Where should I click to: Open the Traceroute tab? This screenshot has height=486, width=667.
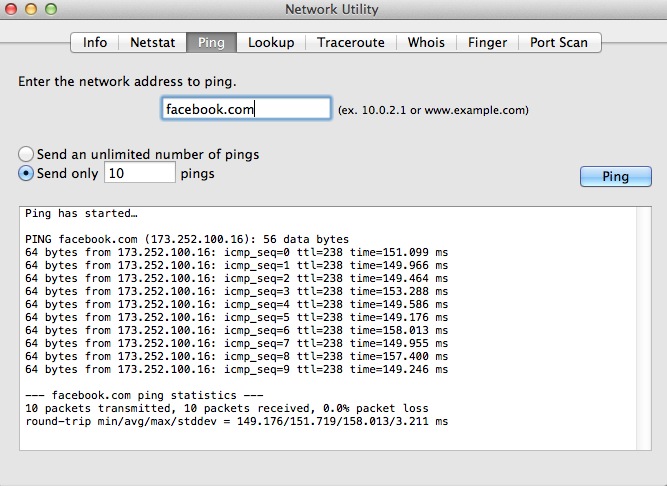[x=351, y=42]
